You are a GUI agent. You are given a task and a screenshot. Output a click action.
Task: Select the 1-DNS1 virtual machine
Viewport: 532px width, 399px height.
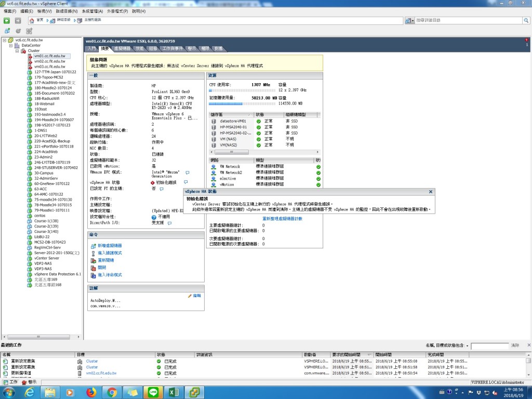(x=41, y=130)
